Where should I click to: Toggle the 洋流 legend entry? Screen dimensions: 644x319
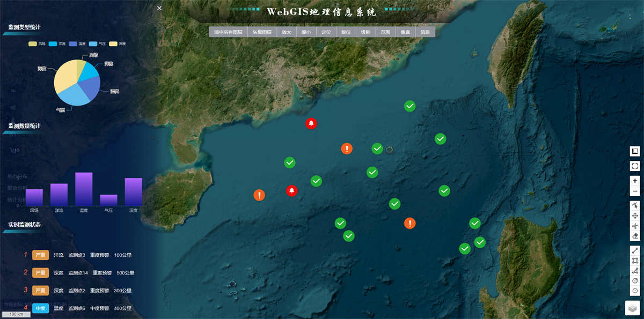(57, 43)
